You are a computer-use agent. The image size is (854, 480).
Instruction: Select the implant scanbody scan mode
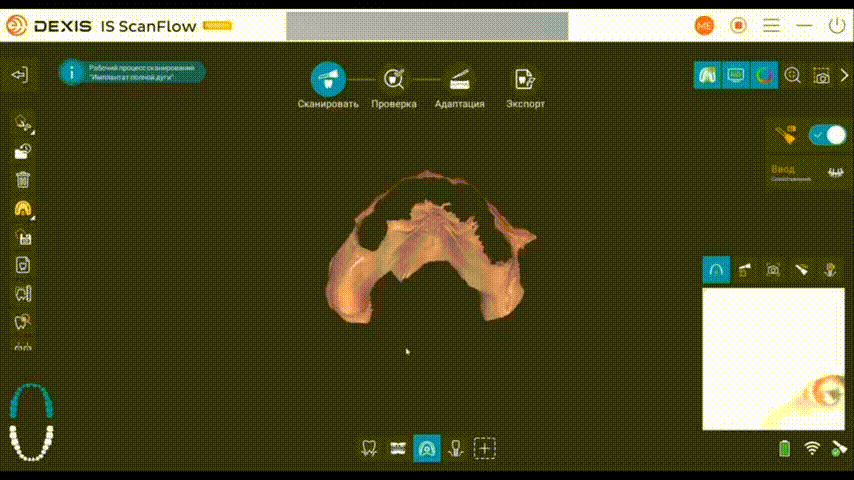456,448
